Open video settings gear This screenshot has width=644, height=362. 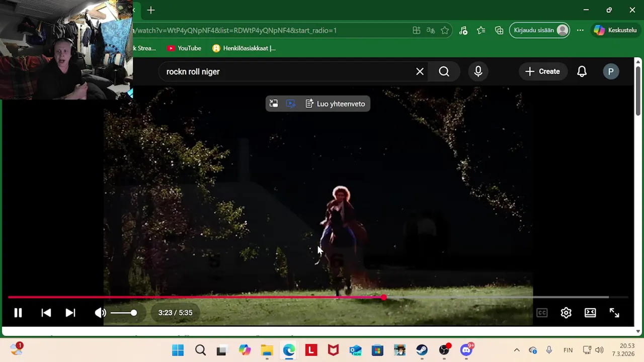(566, 313)
